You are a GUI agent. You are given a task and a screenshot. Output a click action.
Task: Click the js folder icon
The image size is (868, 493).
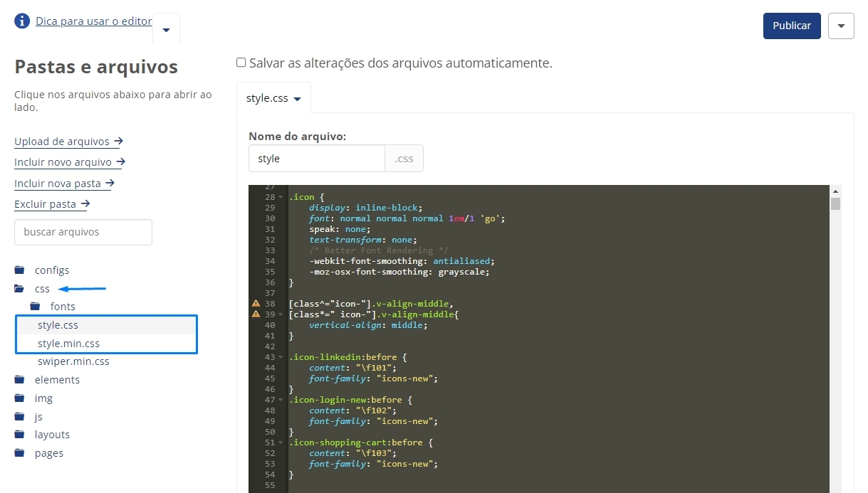click(19, 417)
